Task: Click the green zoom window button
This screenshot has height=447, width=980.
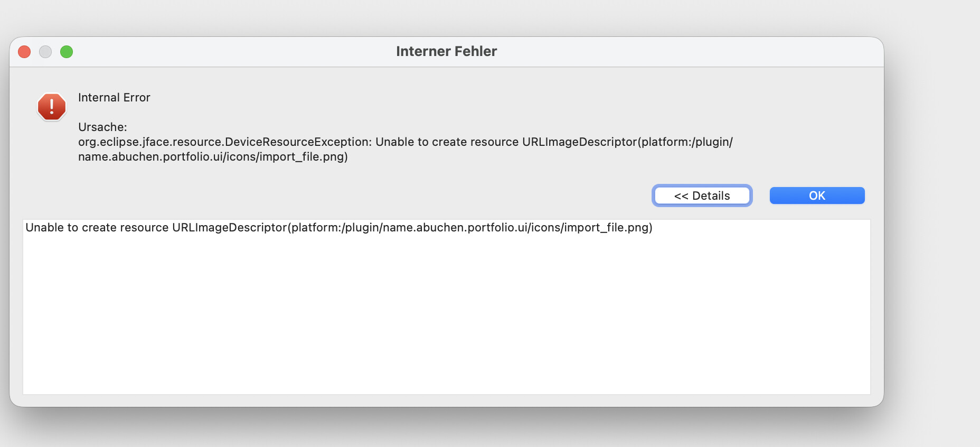Action: click(x=67, y=52)
